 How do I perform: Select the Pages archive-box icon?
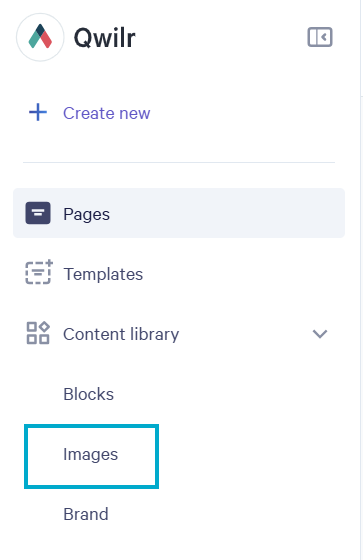(x=38, y=213)
